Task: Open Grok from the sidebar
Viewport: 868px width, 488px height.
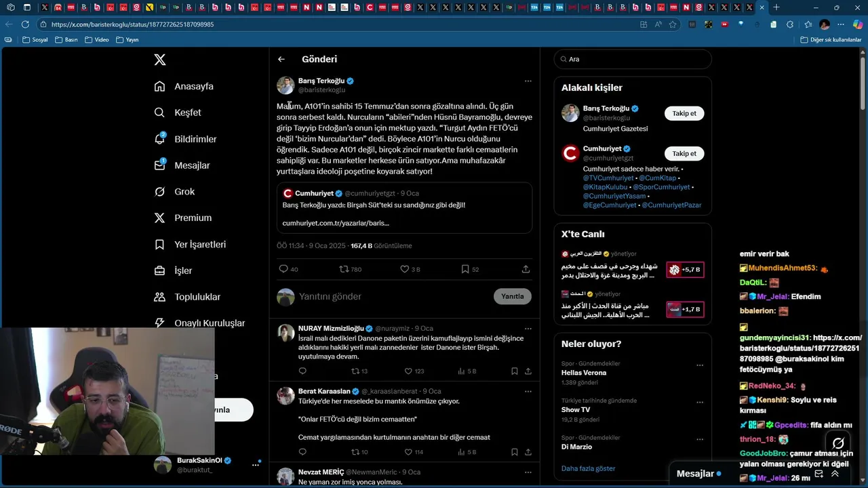Action: 174,192
